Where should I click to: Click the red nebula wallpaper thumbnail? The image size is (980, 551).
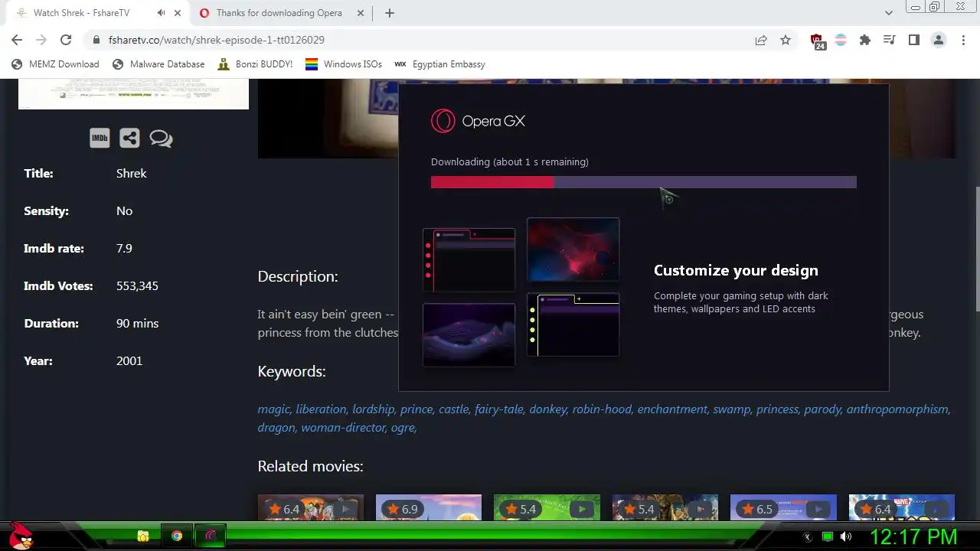573,249
